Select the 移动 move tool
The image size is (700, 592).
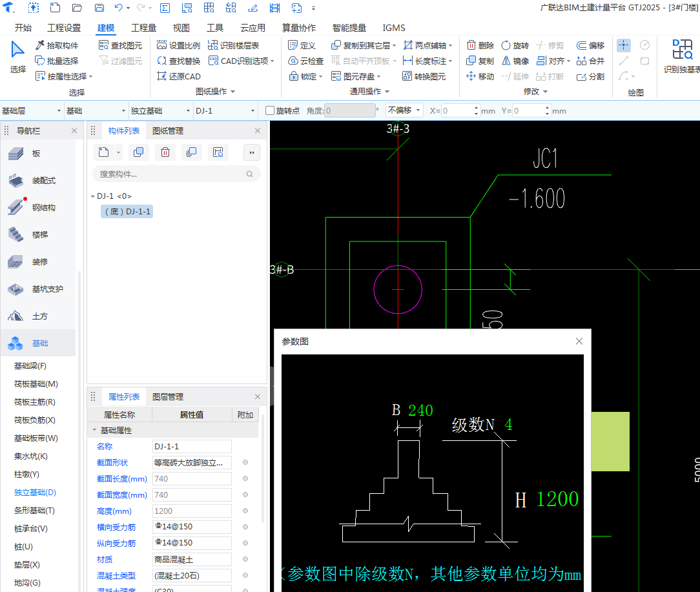[x=480, y=77]
